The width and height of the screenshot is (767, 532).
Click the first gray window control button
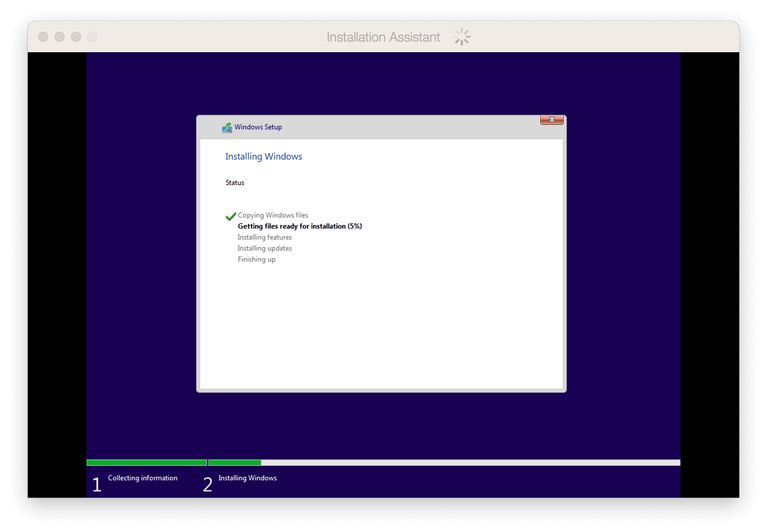[x=43, y=37]
